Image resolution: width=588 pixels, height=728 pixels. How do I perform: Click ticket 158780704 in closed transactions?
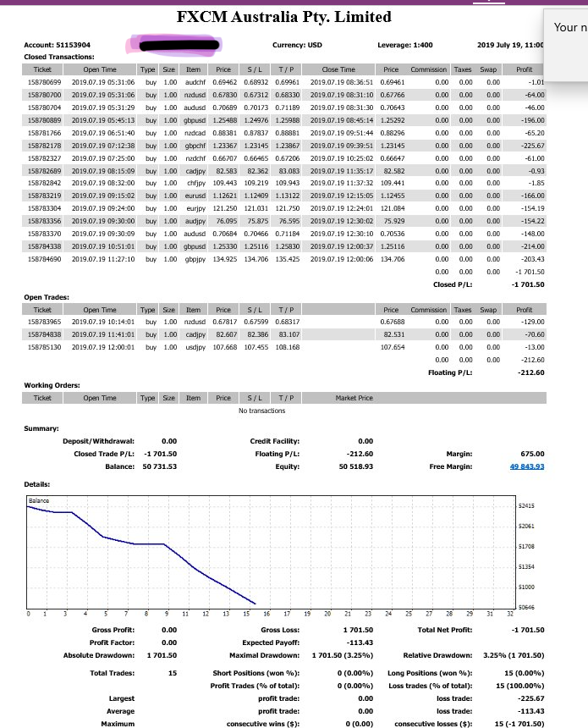tap(44, 108)
